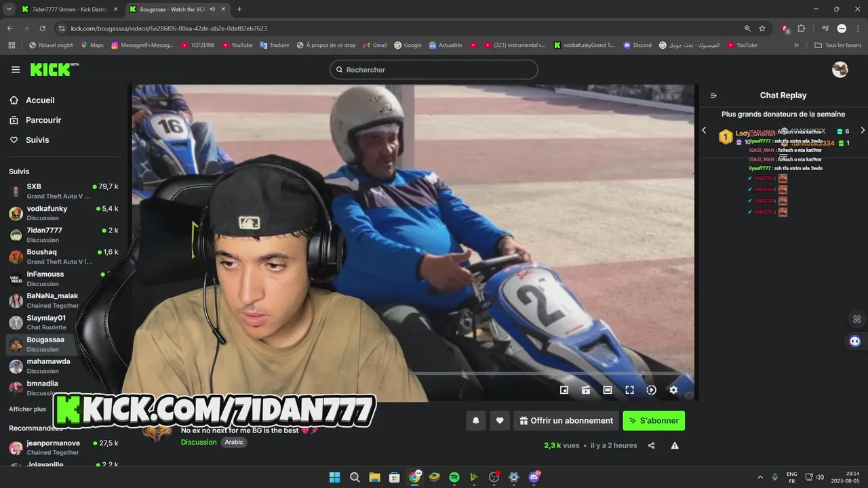Open the Traduire bookmark
This screenshot has height=488, width=868.
[274, 45]
